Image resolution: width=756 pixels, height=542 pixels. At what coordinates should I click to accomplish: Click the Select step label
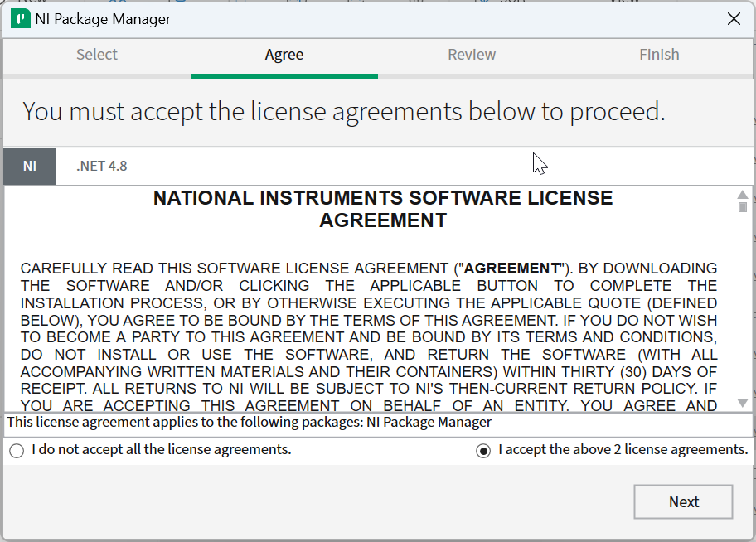(x=96, y=54)
